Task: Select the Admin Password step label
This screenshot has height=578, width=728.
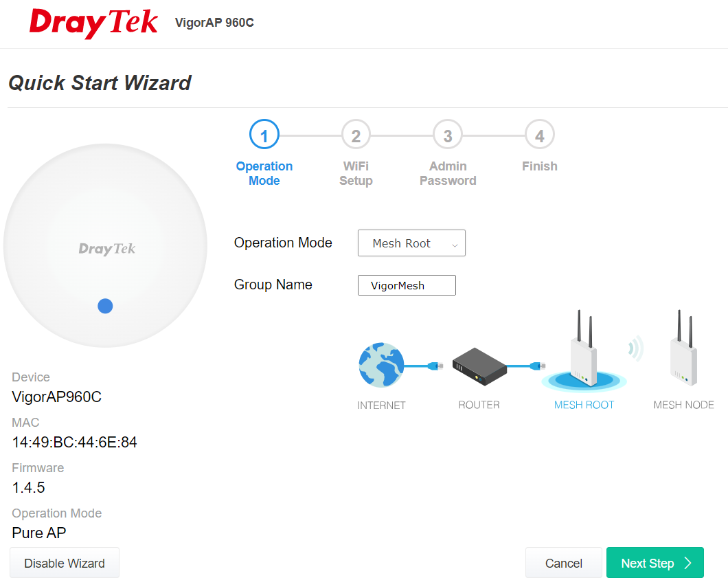Action: (448, 173)
